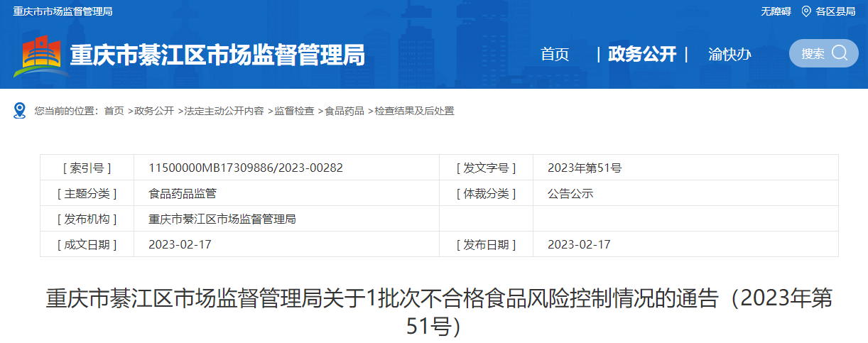The image size is (868, 343).
Task: Click the breadcrumb location marker icon
Action: tap(20, 111)
